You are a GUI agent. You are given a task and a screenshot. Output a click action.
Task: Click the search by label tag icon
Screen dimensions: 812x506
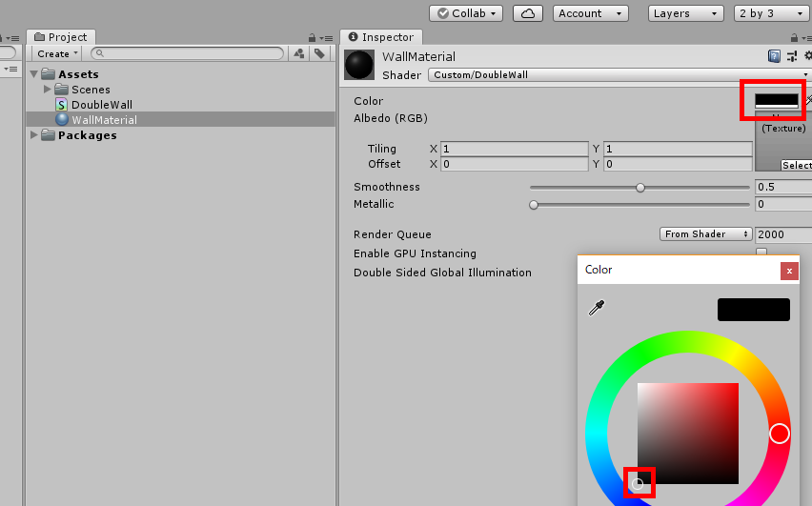(319, 53)
